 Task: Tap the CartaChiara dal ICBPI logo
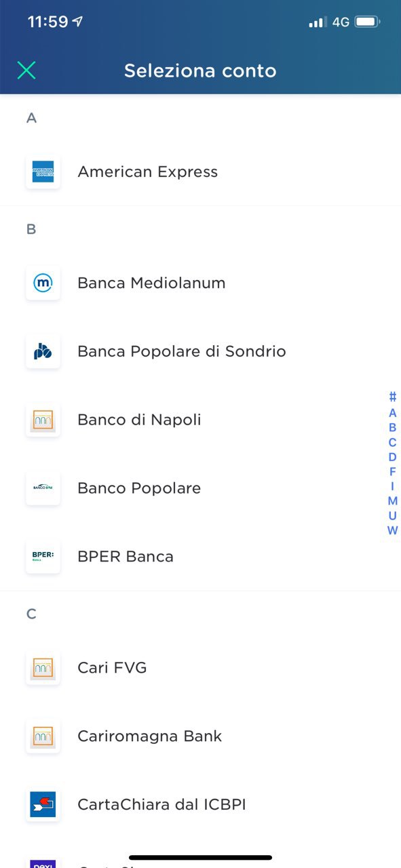tap(43, 805)
